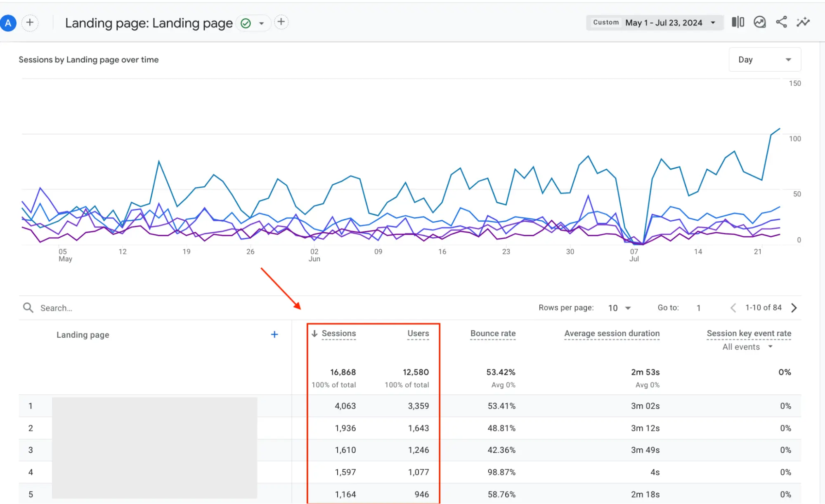
Task: Add dimension with blue plus icon
Action: 274,334
